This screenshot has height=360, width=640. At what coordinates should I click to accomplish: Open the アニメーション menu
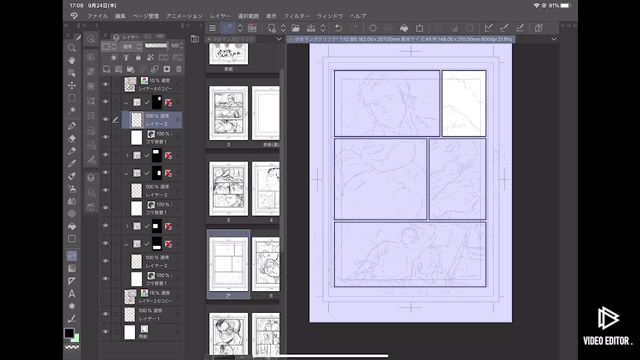184,16
